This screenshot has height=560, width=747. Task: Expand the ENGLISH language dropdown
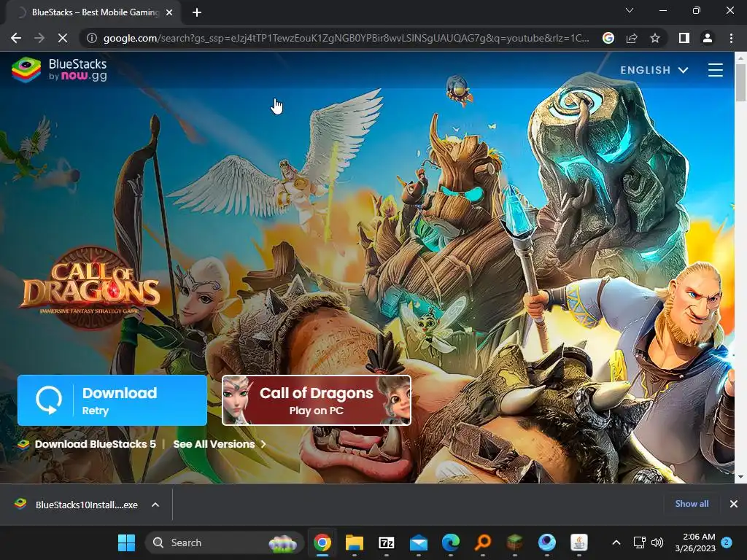(654, 70)
